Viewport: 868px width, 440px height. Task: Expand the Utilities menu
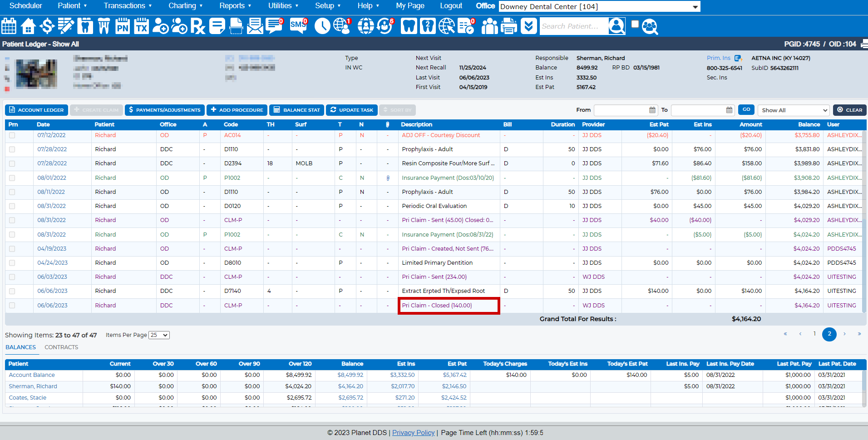click(x=283, y=6)
